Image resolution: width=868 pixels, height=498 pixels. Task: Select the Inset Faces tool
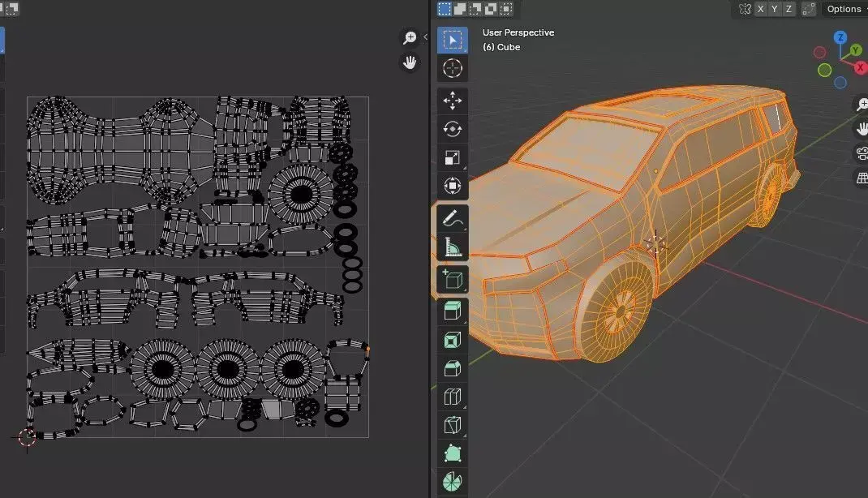[453, 340]
